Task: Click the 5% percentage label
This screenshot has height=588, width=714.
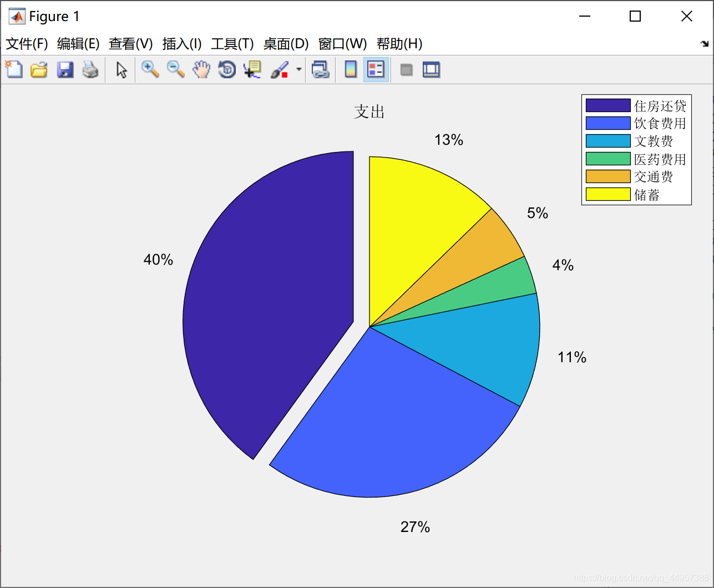Action: tap(538, 213)
